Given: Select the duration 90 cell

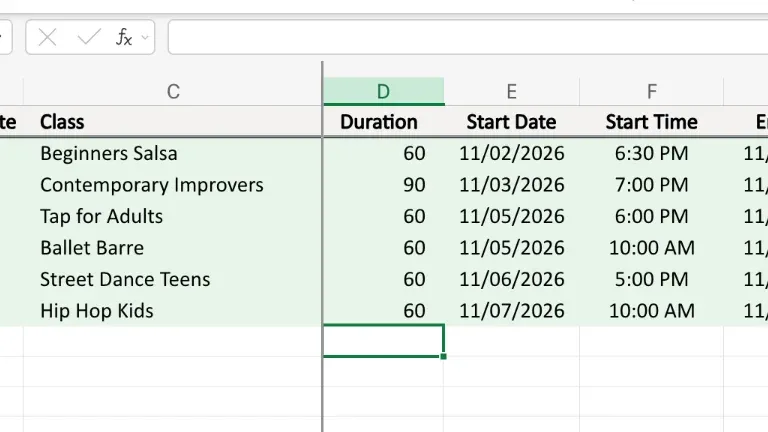Looking at the screenshot, I should pyautogui.click(x=384, y=185).
